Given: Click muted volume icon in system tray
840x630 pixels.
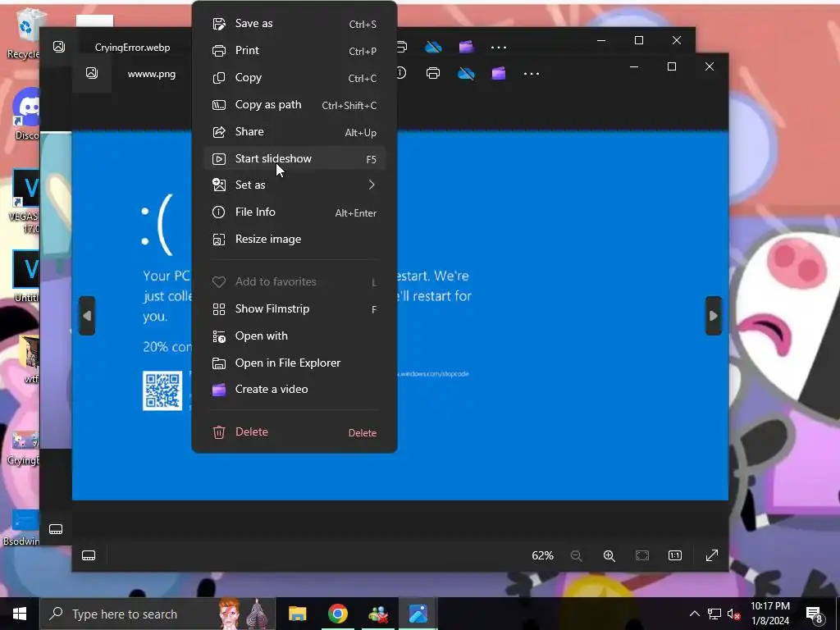Looking at the screenshot, I should click(x=733, y=614).
